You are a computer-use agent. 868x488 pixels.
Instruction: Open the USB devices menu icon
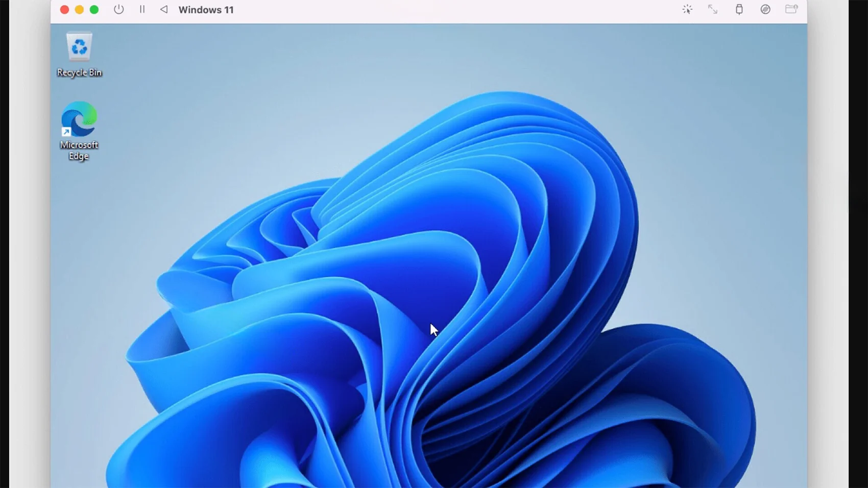click(739, 10)
